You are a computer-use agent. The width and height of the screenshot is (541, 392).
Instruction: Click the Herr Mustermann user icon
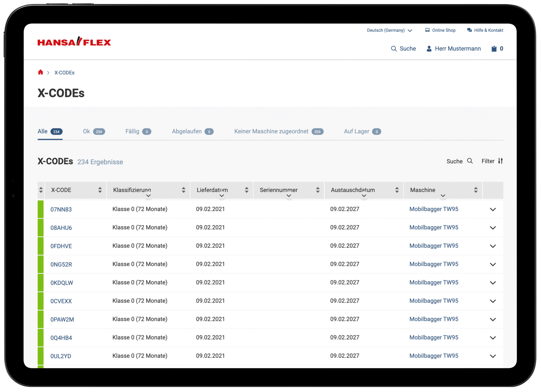(x=429, y=49)
